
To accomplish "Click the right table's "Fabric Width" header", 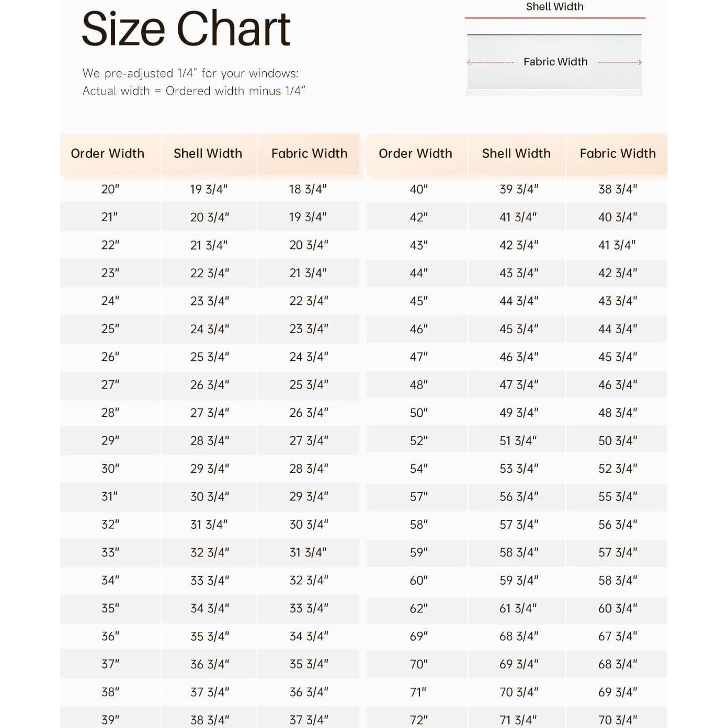I will pyautogui.click(x=618, y=153).
